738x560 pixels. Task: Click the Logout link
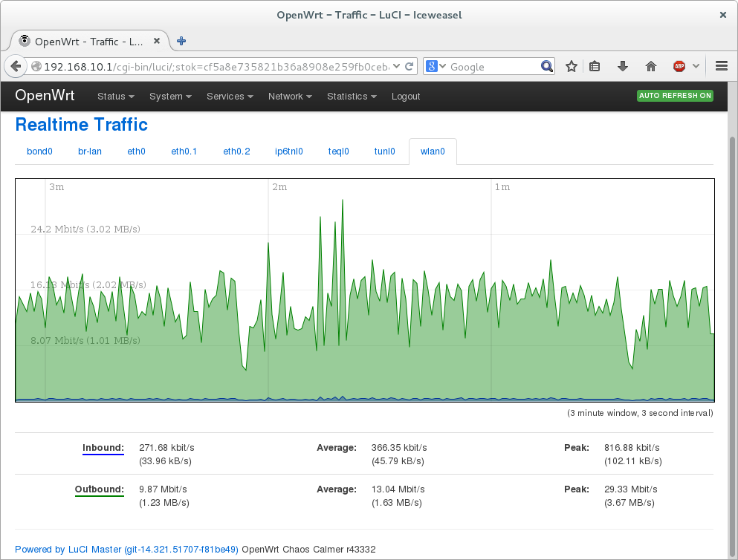pyautogui.click(x=406, y=97)
